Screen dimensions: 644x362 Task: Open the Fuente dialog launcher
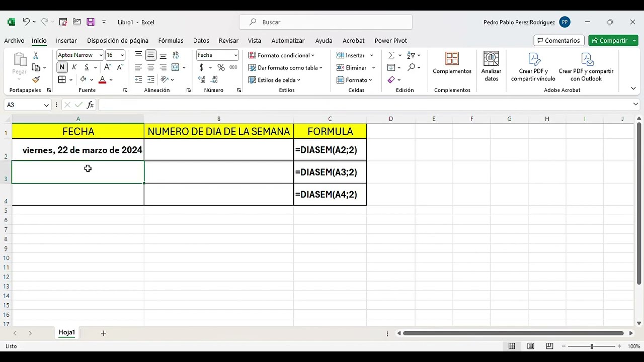[125, 90]
